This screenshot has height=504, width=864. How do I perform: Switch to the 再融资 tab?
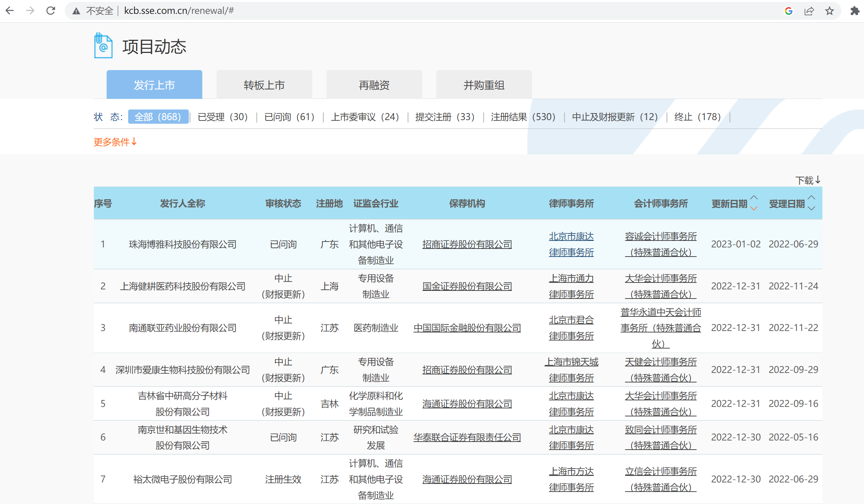point(374,85)
